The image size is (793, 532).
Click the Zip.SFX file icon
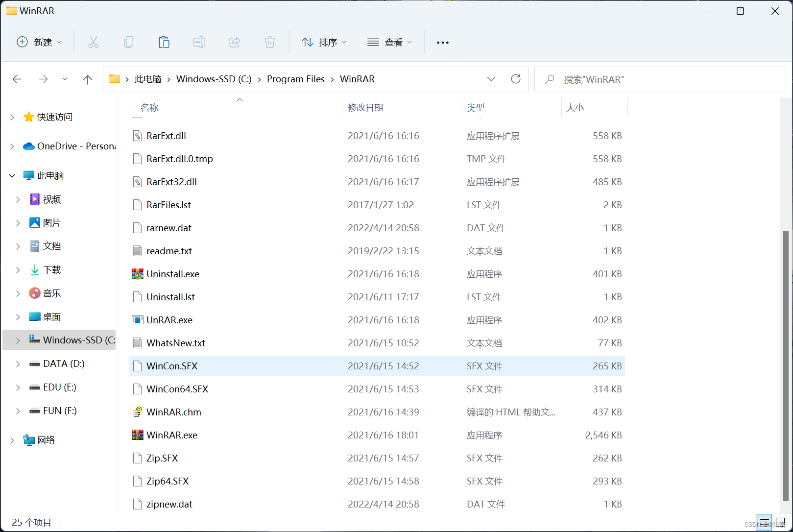pyautogui.click(x=138, y=458)
